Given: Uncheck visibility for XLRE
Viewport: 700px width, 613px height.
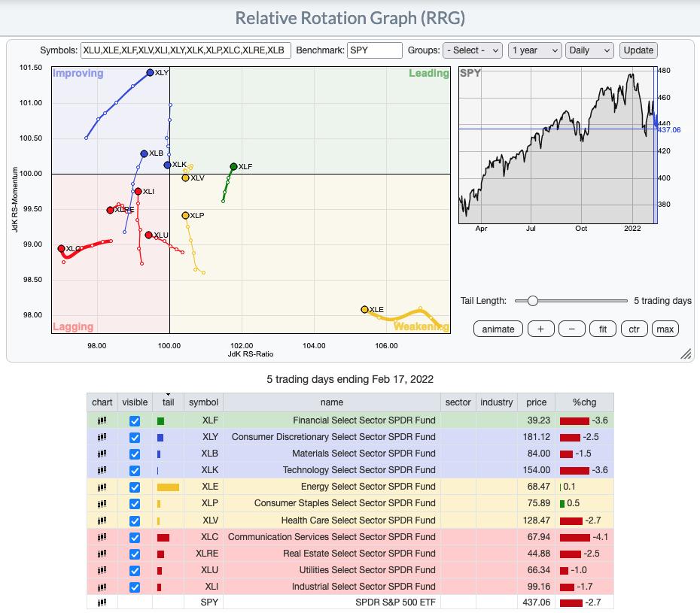Looking at the screenshot, I should (135, 554).
